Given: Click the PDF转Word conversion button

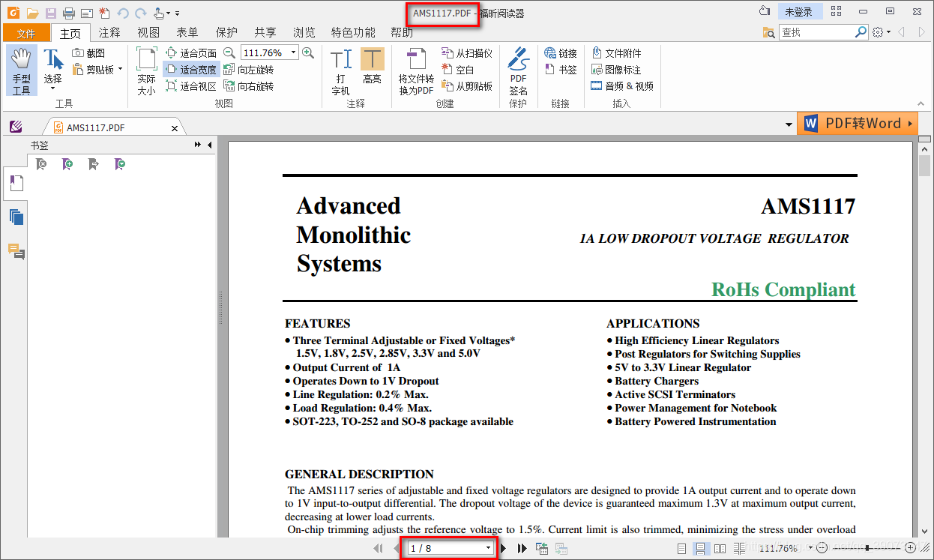Looking at the screenshot, I should click(858, 124).
